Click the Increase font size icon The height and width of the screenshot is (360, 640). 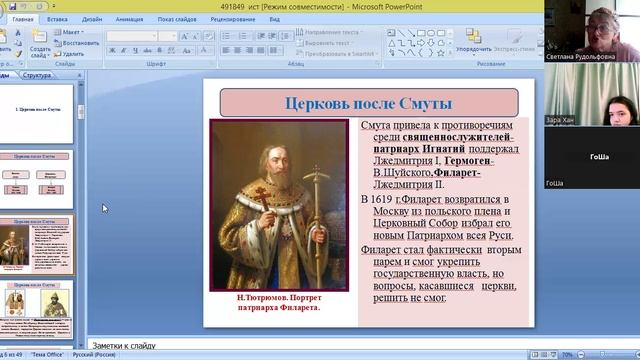pos(184,36)
